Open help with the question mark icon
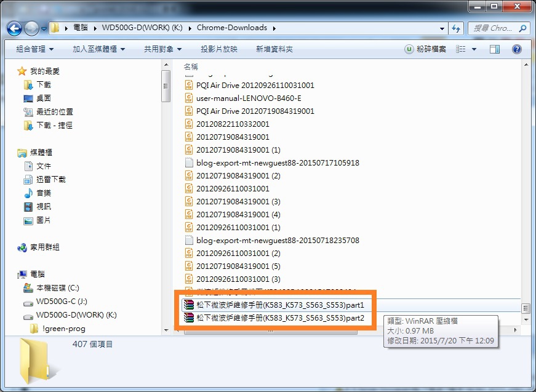The width and height of the screenshot is (536, 392). pyautogui.click(x=516, y=49)
